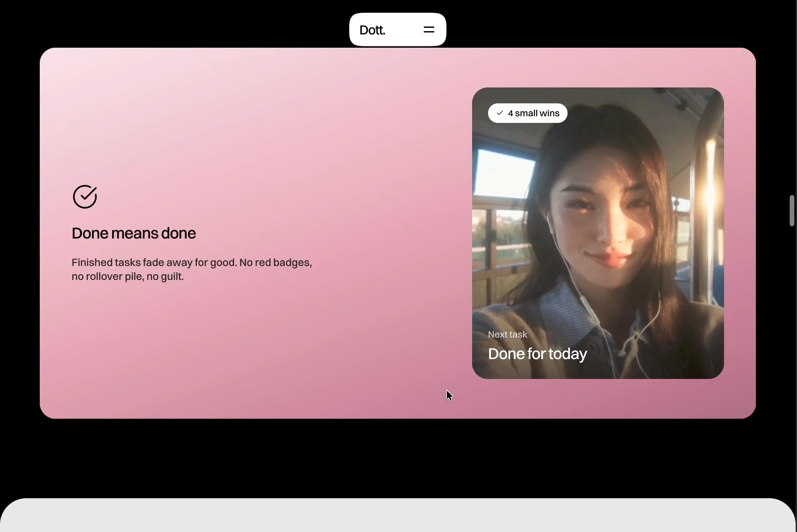Open the hamburger menu icon
This screenshot has width=797, height=532.
click(429, 30)
